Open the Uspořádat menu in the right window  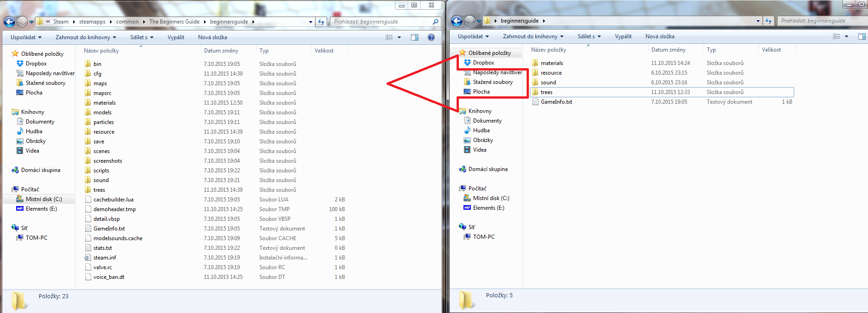[473, 36]
